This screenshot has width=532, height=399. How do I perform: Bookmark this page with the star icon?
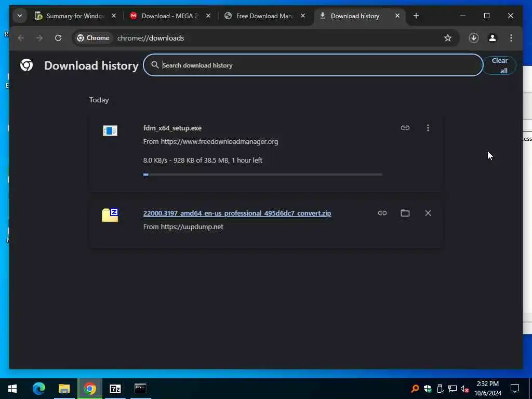tap(448, 38)
